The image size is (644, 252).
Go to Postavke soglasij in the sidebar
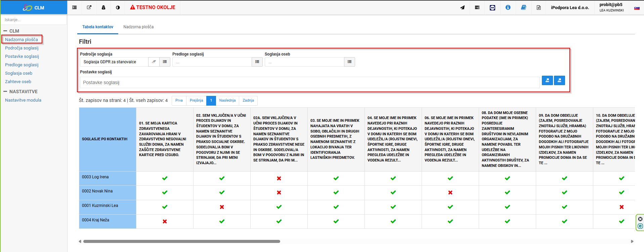point(22,57)
